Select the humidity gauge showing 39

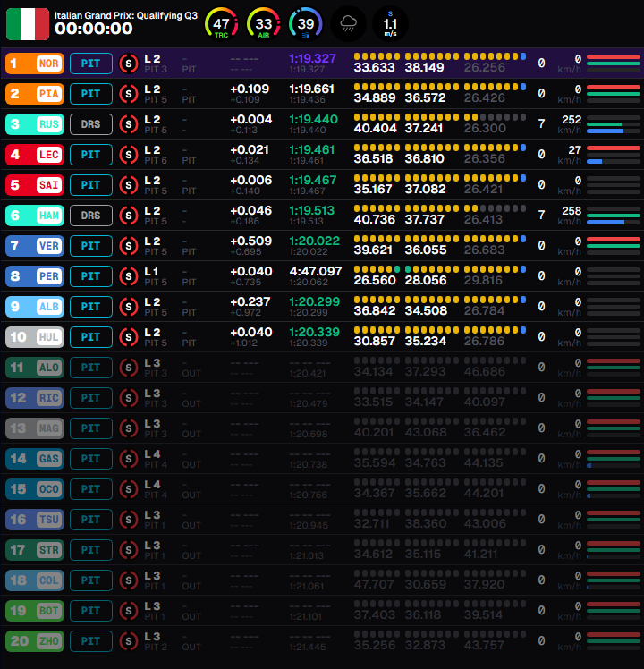(x=306, y=24)
